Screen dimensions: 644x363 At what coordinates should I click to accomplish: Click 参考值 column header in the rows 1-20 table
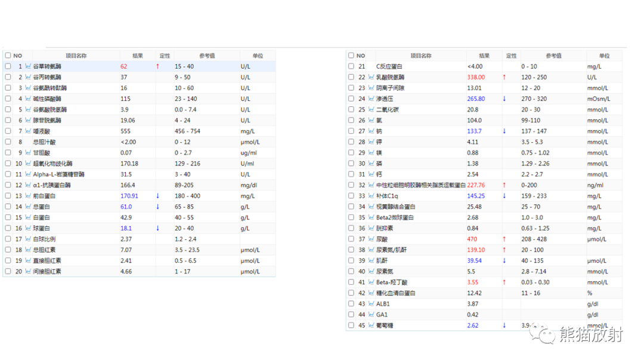click(207, 56)
